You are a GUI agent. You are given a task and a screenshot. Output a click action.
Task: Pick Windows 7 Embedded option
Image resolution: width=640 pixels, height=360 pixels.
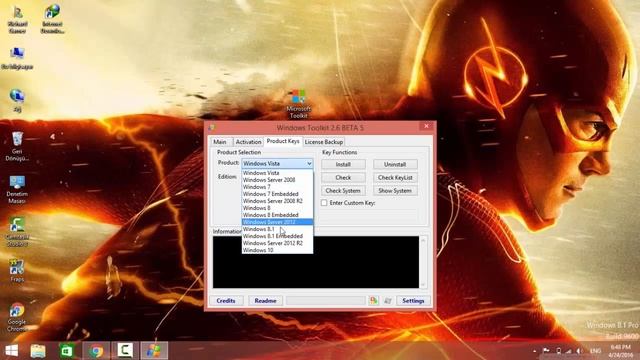[278, 194]
